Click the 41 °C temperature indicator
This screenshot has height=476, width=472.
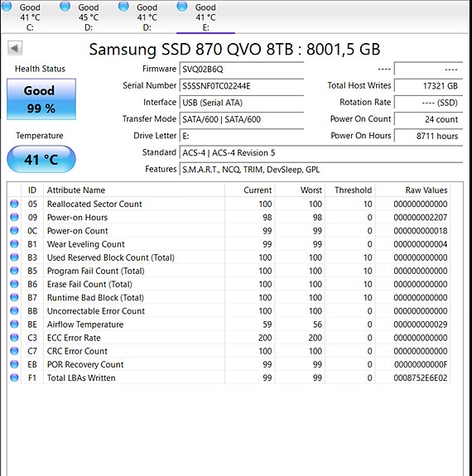(x=41, y=160)
